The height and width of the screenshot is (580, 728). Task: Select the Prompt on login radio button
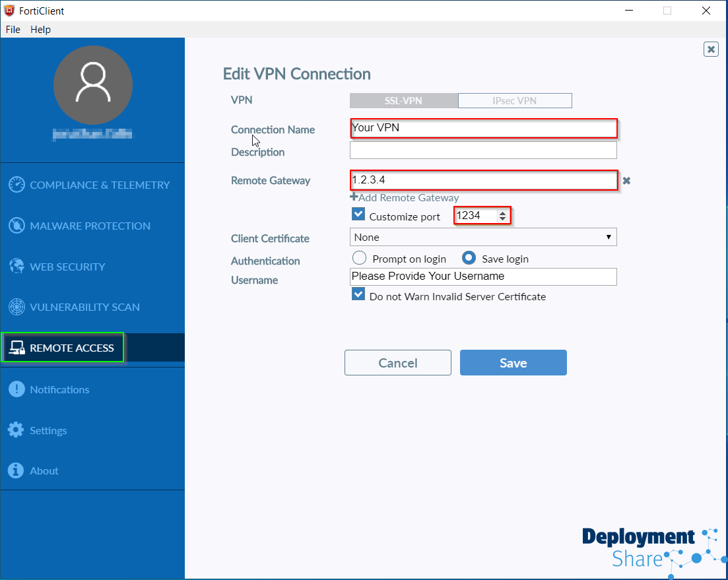(x=360, y=258)
